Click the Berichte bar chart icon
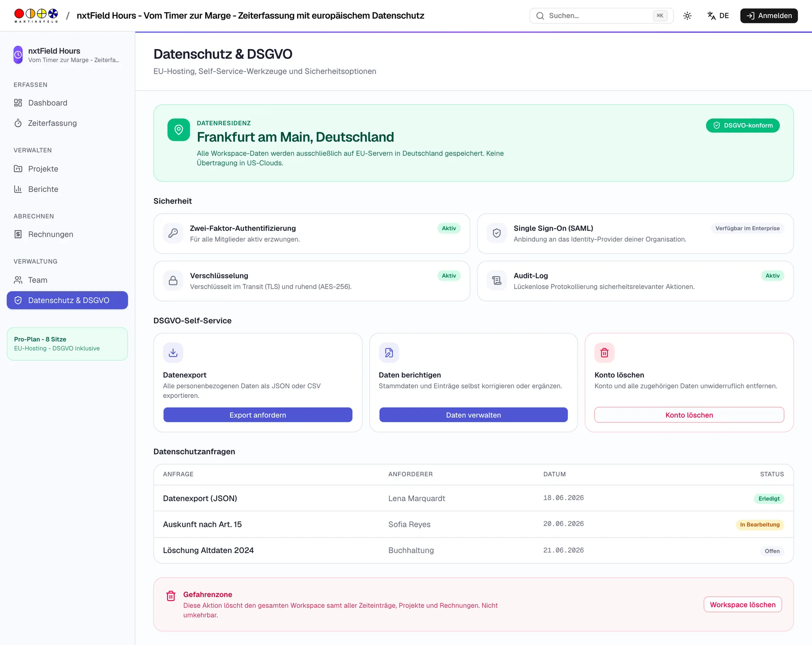 (x=18, y=189)
